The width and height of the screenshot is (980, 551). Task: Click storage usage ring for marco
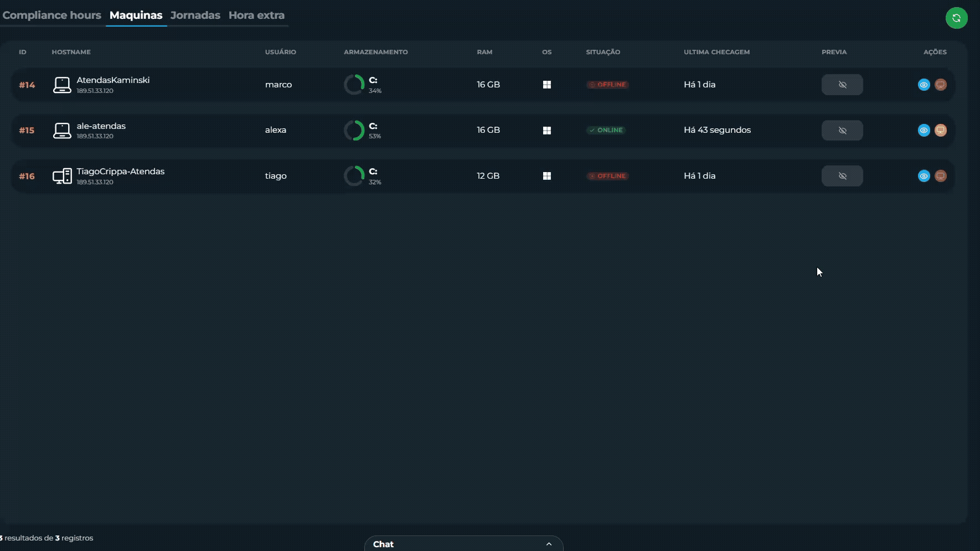354,85
